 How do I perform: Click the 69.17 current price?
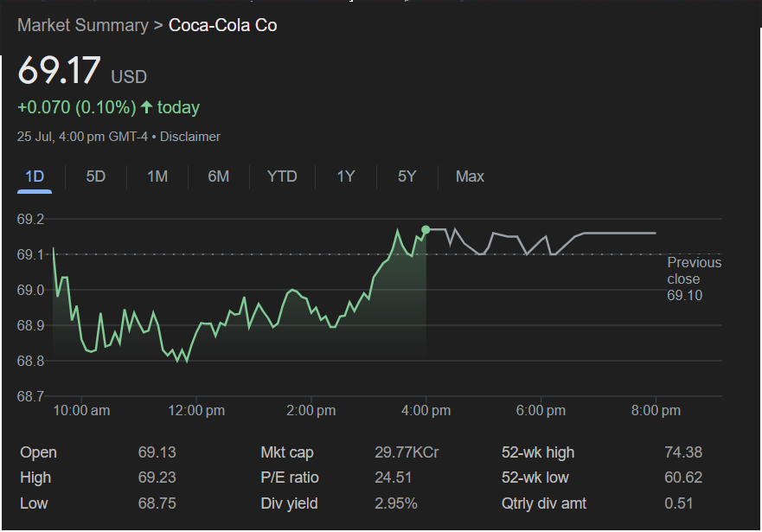[x=59, y=70]
